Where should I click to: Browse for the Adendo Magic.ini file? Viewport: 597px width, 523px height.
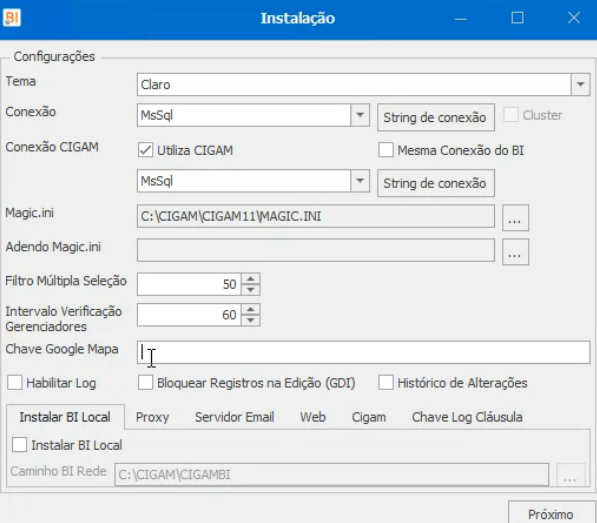(x=515, y=252)
